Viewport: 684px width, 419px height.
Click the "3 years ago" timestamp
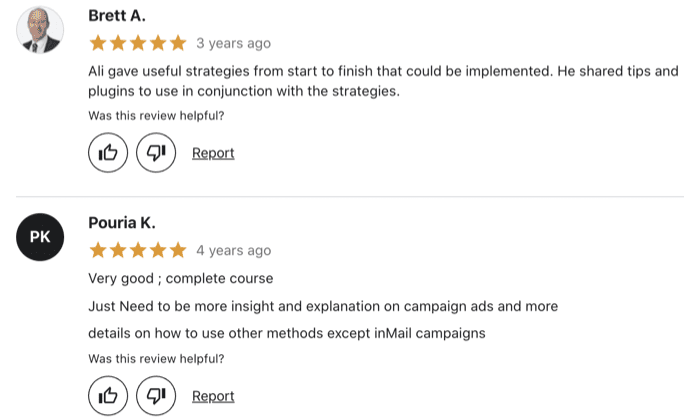(x=233, y=43)
